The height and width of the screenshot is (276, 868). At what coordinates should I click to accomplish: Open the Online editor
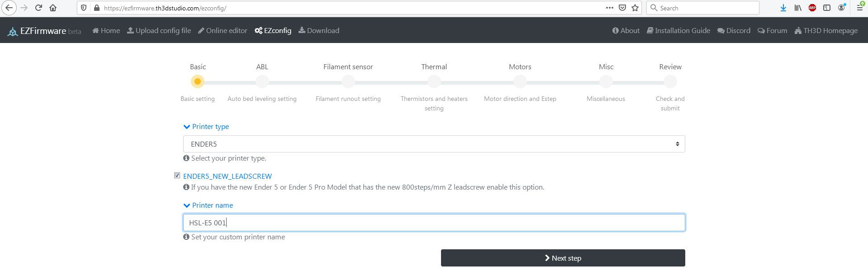coord(223,31)
